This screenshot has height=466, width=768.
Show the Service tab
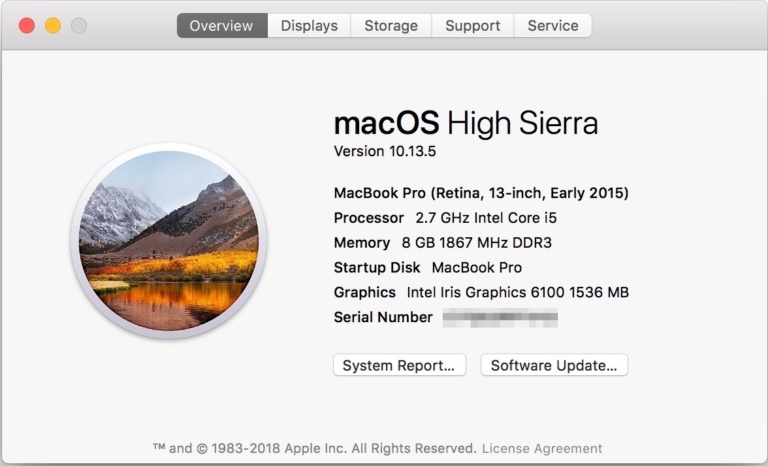(553, 26)
